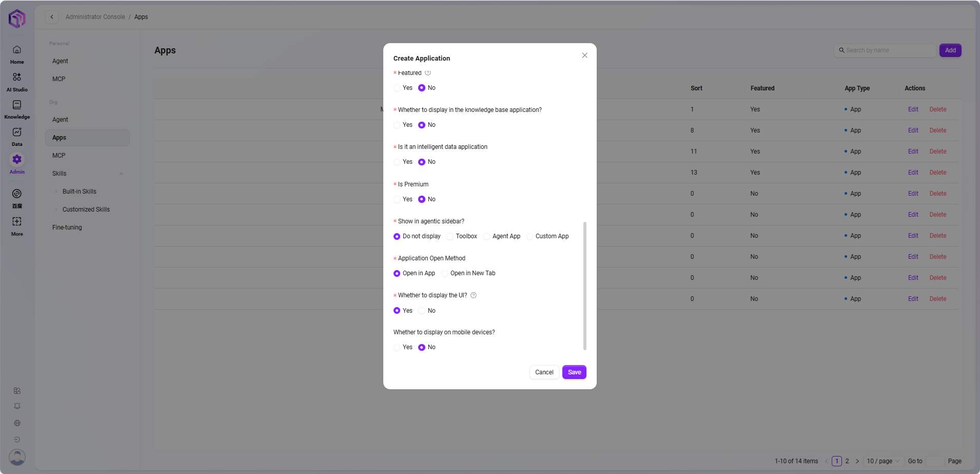Open Fine-tuning in admin menu

(67, 227)
